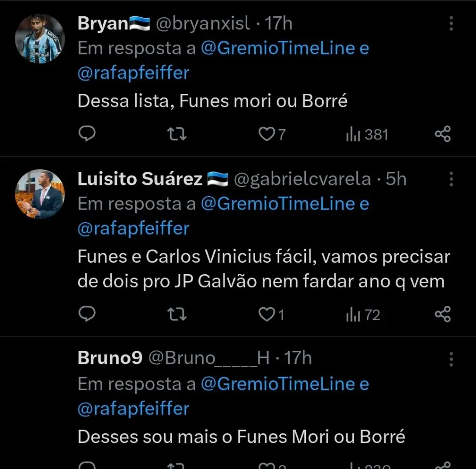Share Bryan's tweet
The height and width of the screenshot is (469, 476).
tap(443, 135)
